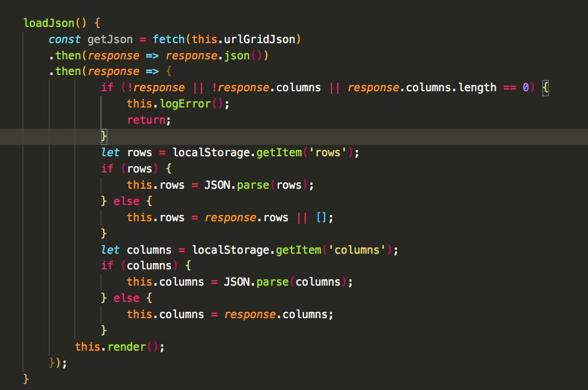Click the length property
The width and height of the screenshot is (588, 390).
tap(477, 88)
